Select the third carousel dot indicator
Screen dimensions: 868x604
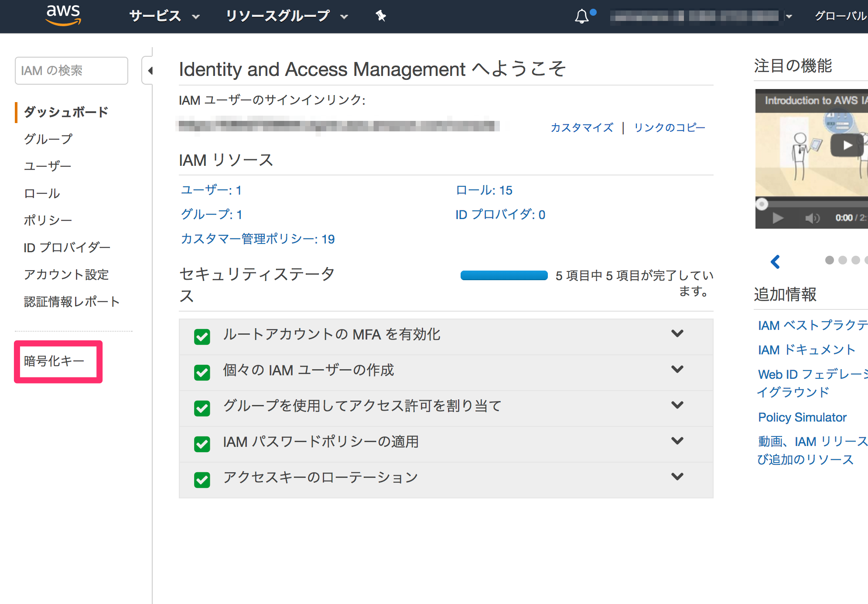coord(856,260)
